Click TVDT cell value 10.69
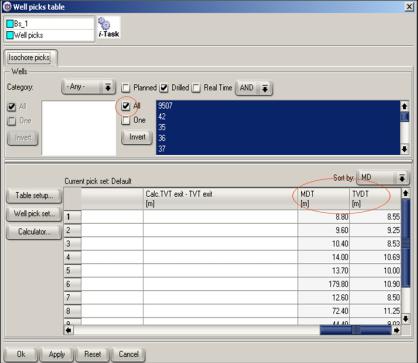Image resolution: width=418 pixels, height=363 pixels. pos(375,257)
